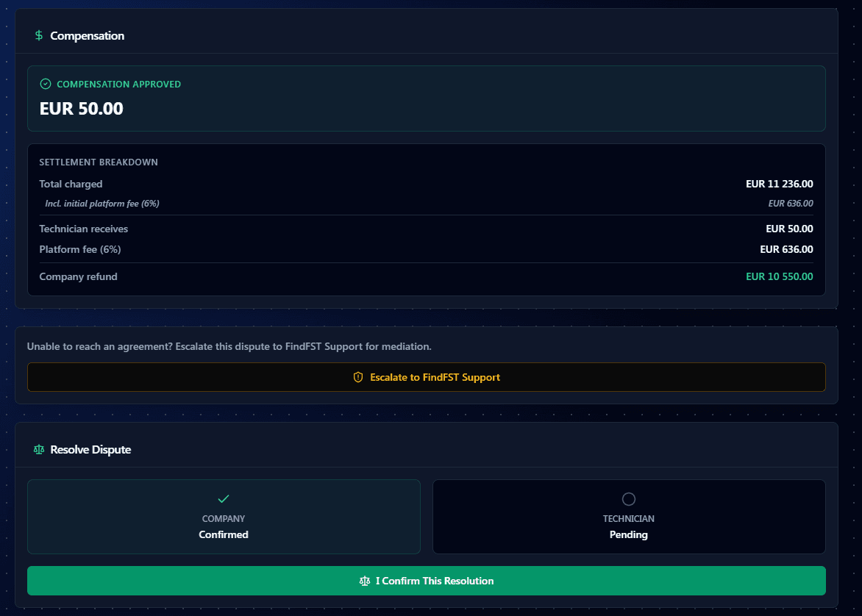The image size is (862, 616).
Task: Select the Company Confirmed status text
Action: pos(224,534)
